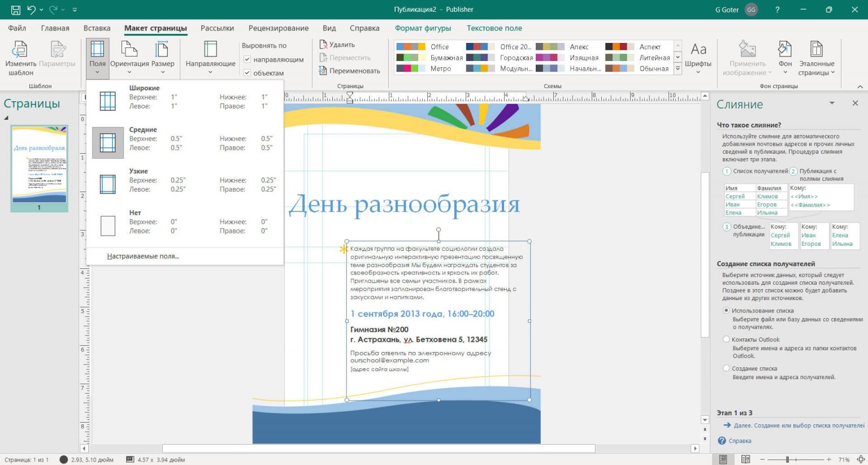Viewport: 868px width, 465px height.
Task: Expand the color schemes gallery more arrow
Action: point(678,68)
